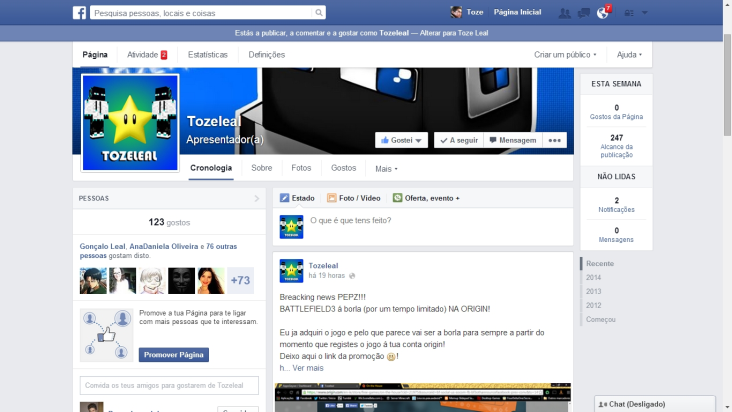
Task: Select the Gostos tab
Action: point(344,168)
